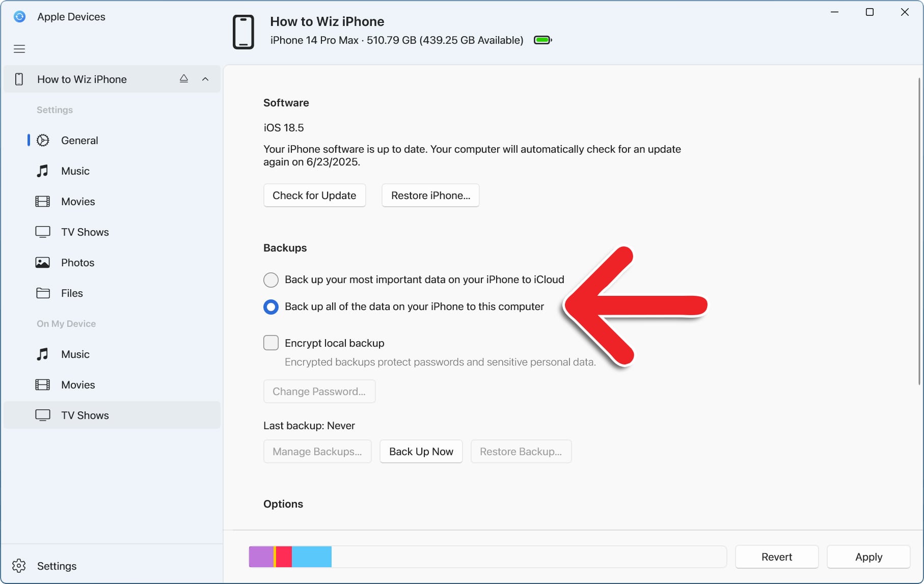Image resolution: width=924 pixels, height=584 pixels.
Task: Switch to TV Shows under On My Device
Action: [x=85, y=415]
